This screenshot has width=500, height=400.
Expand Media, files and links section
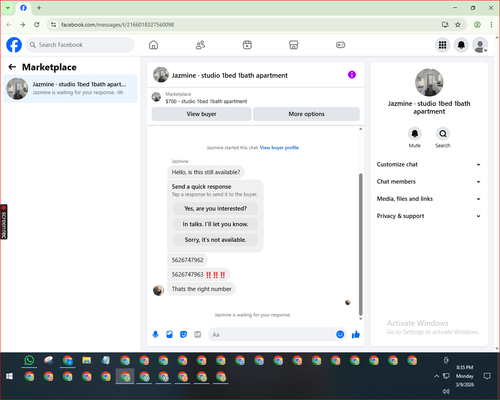click(429, 199)
